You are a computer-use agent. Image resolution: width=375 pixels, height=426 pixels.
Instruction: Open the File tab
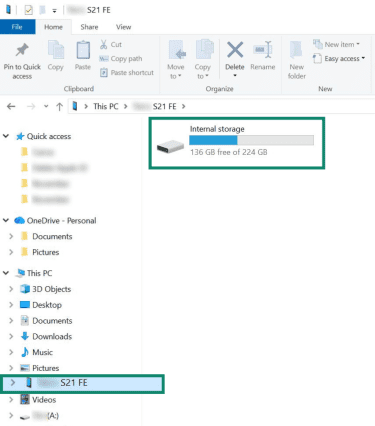click(x=17, y=27)
